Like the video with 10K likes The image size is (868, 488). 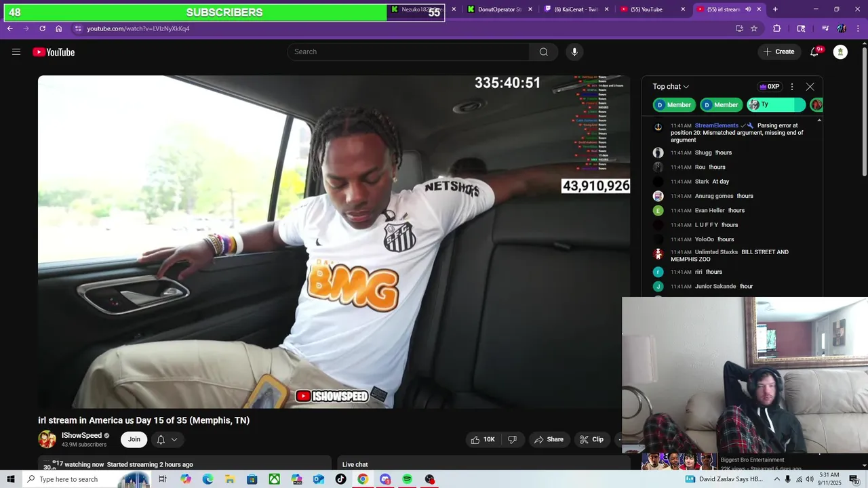pyautogui.click(x=484, y=439)
